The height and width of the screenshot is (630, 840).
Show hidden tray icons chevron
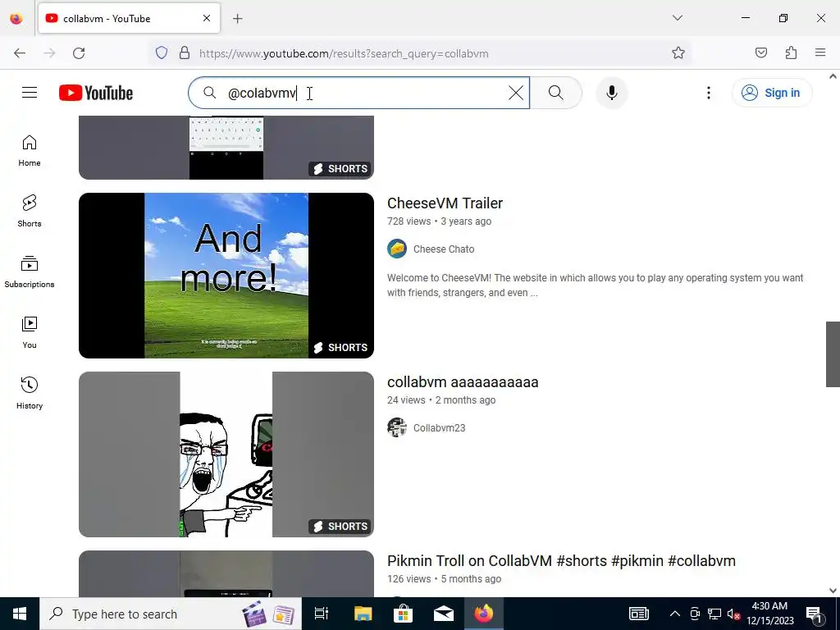[x=675, y=614]
